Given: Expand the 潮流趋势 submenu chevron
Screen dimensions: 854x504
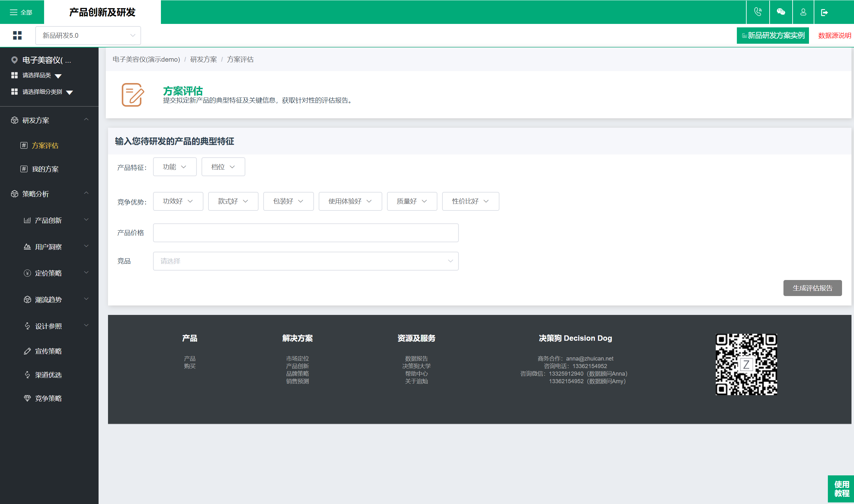Looking at the screenshot, I should pyautogui.click(x=86, y=299).
